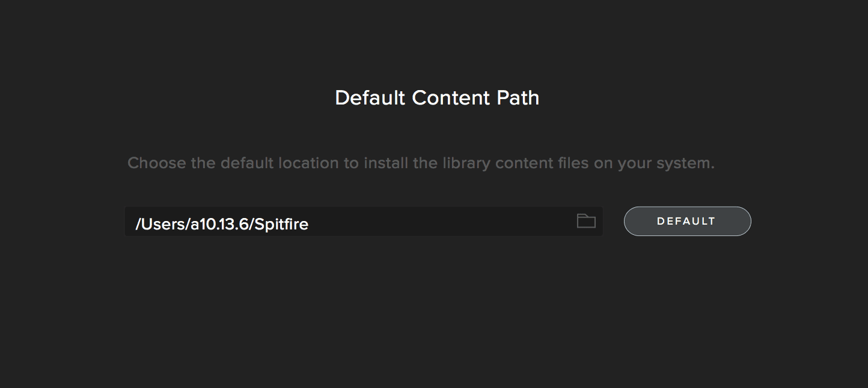Open the folder browser icon

pos(586,221)
